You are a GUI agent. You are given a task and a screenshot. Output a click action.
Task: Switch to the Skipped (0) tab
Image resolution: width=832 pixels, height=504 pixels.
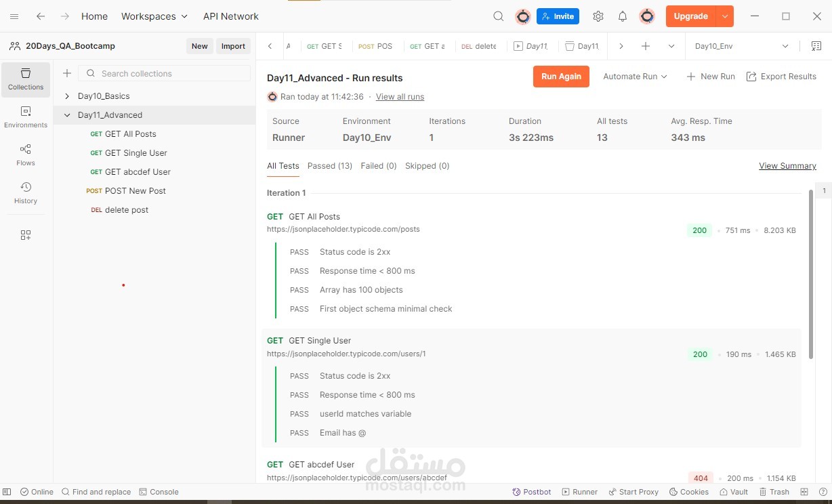pyautogui.click(x=428, y=166)
